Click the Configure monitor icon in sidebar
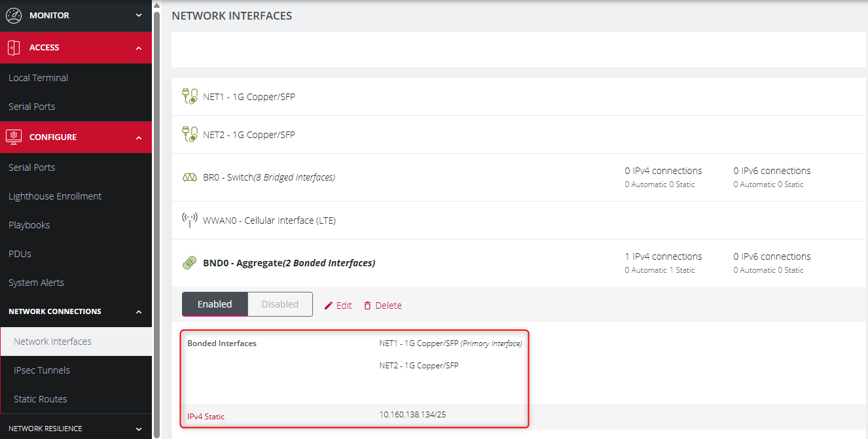This screenshot has width=868, height=439. [14, 137]
